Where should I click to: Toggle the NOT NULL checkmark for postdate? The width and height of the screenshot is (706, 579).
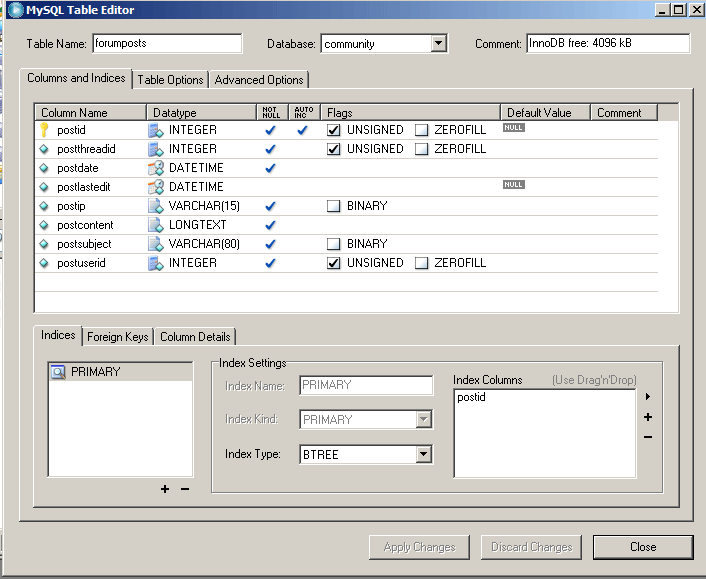click(x=270, y=168)
